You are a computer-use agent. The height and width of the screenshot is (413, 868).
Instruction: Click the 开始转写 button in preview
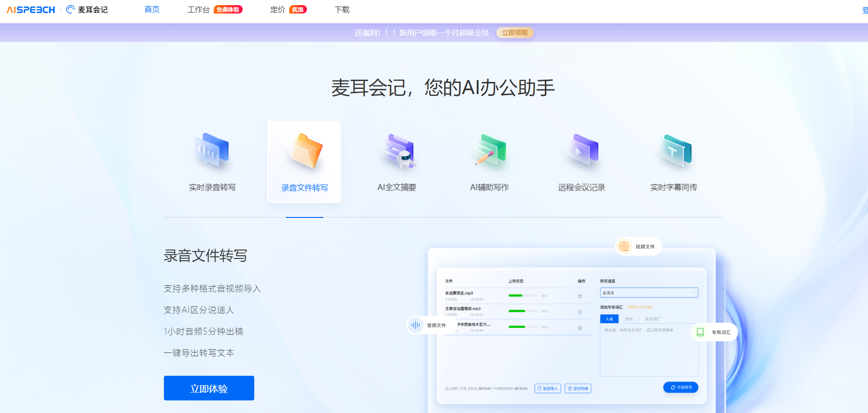tap(681, 387)
